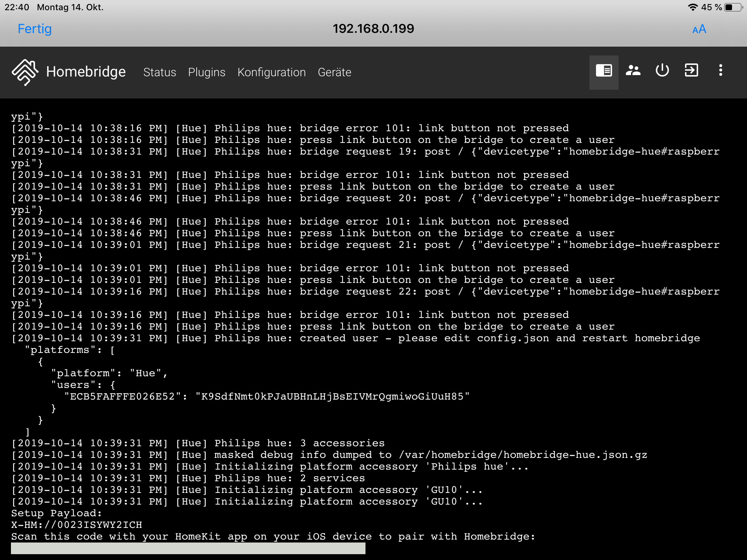Open the log viewer panel icon
The width and height of the screenshot is (747, 560).
point(604,71)
